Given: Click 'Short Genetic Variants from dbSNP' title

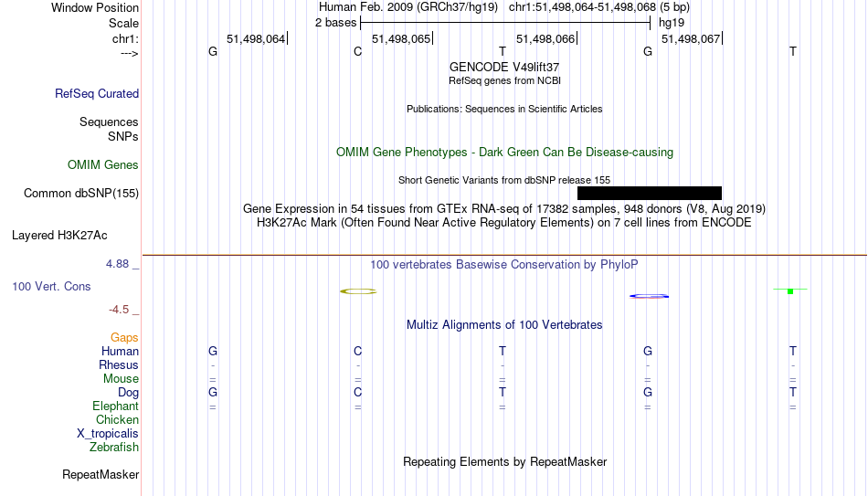Looking at the screenshot, I should pyautogui.click(x=504, y=181).
